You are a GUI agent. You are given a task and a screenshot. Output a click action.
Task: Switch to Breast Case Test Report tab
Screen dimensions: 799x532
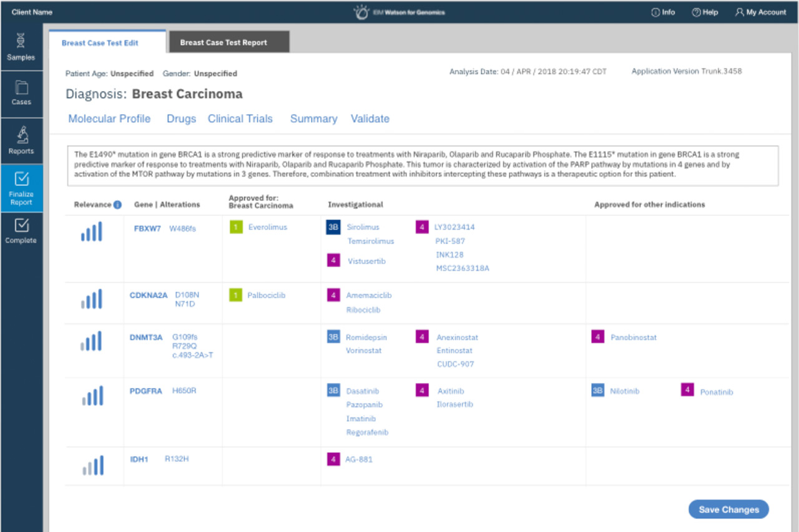click(223, 42)
